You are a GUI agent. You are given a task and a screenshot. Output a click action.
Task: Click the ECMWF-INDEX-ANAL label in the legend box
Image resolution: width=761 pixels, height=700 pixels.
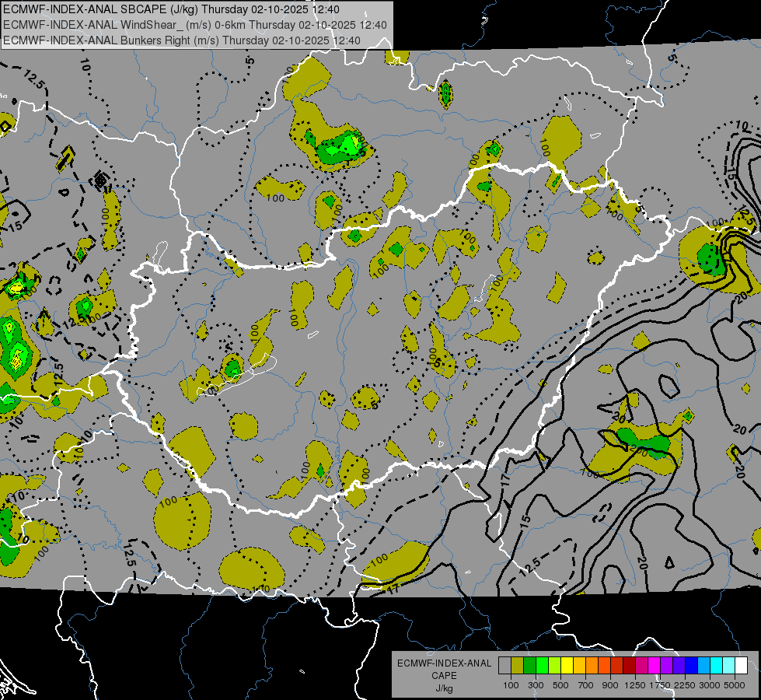pyautogui.click(x=444, y=663)
